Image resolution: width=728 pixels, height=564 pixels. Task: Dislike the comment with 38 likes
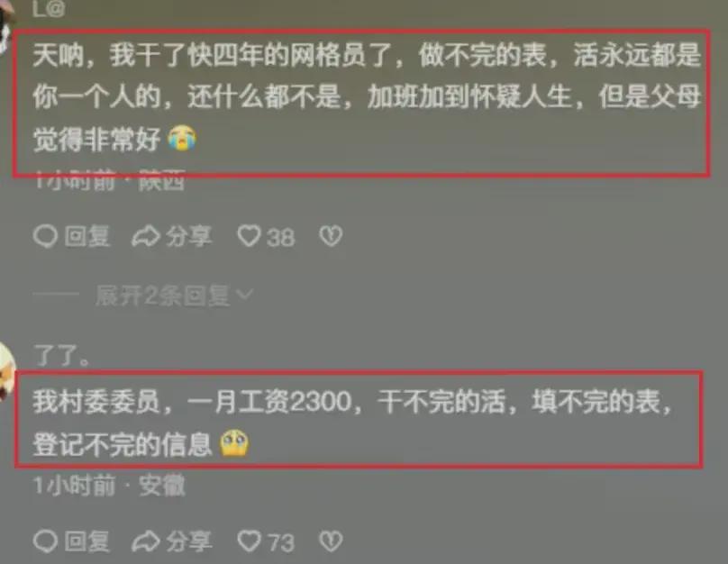[331, 236]
